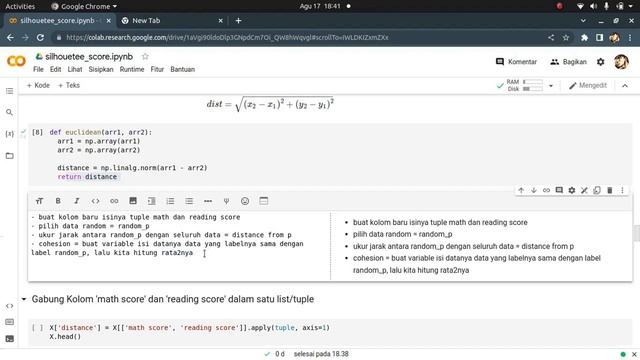Image resolution: width=640 pixels, height=360 pixels.
Task: Reload the page in Chrome
Action: pyautogui.click(x=40, y=38)
